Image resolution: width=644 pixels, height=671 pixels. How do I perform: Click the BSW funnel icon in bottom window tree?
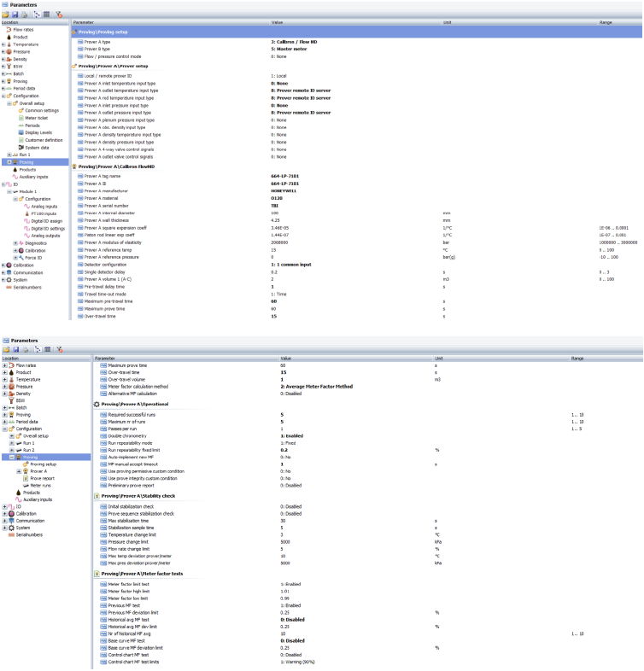pyautogui.click(x=12, y=400)
